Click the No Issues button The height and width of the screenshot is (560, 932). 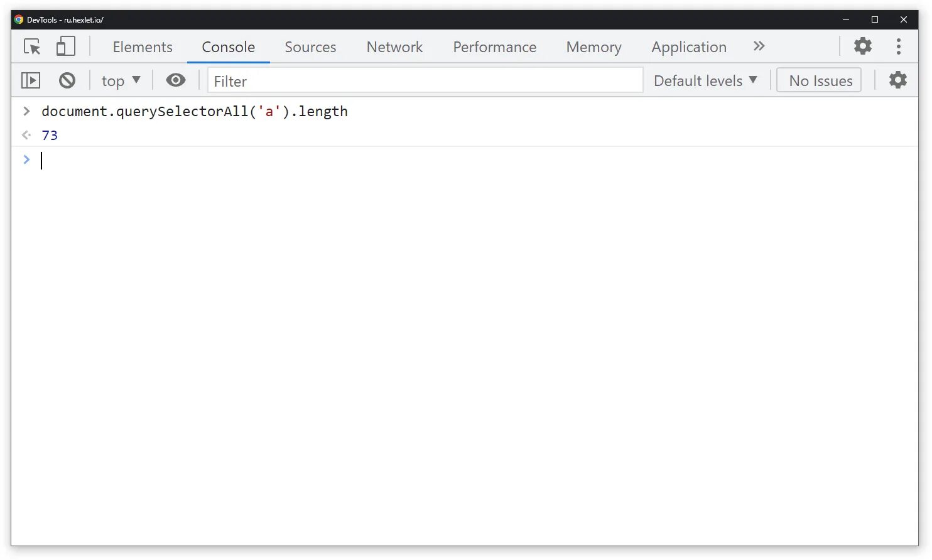[819, 80]
